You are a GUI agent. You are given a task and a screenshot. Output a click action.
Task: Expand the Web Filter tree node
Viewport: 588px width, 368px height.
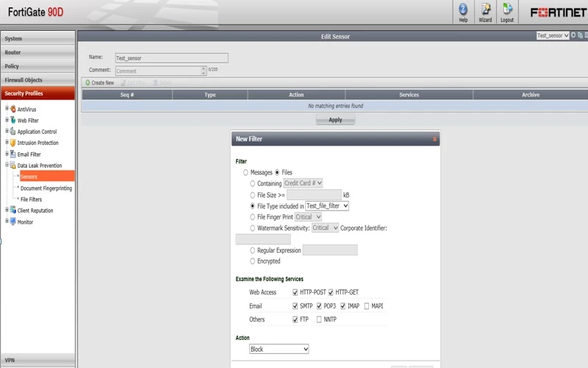click(x=7, y=119)
